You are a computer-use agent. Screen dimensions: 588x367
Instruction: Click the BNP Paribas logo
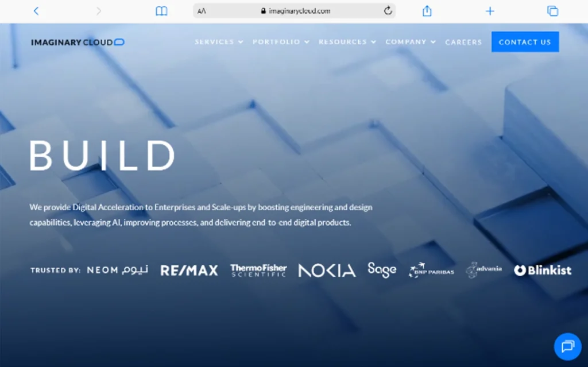click(x=431, y=270)
